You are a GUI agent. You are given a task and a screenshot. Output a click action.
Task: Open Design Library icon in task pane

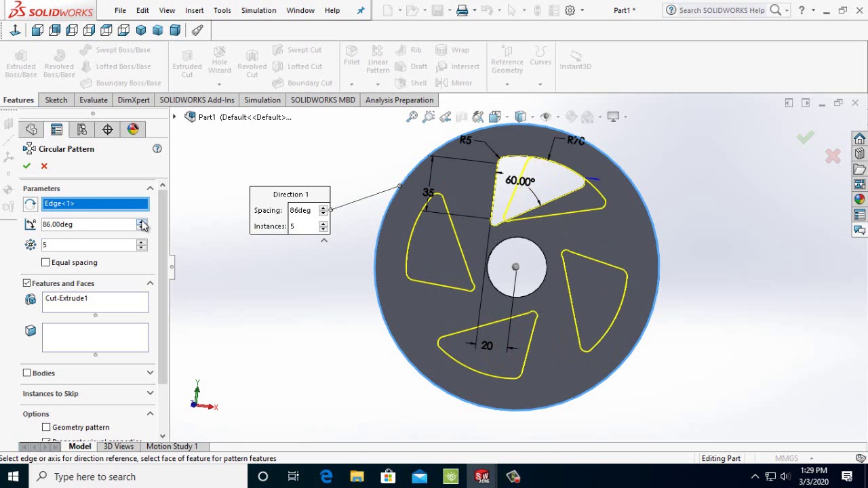point(859,154)
